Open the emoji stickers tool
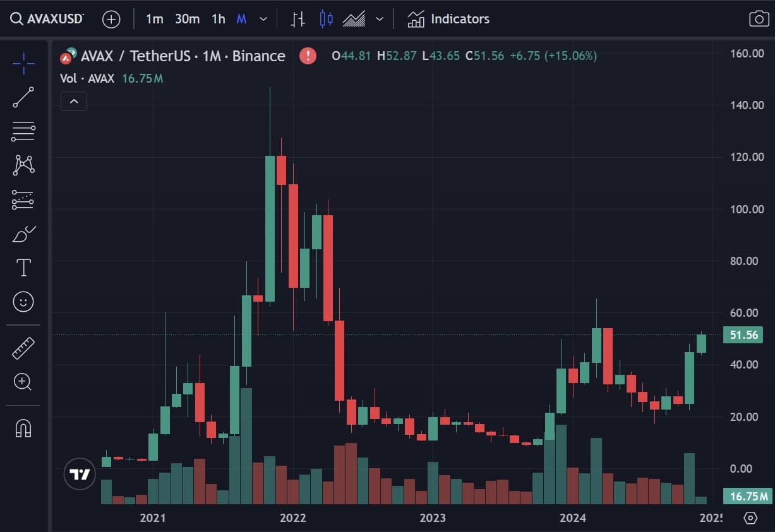Screen dimensions: 775x532 (x=23, y=302)
